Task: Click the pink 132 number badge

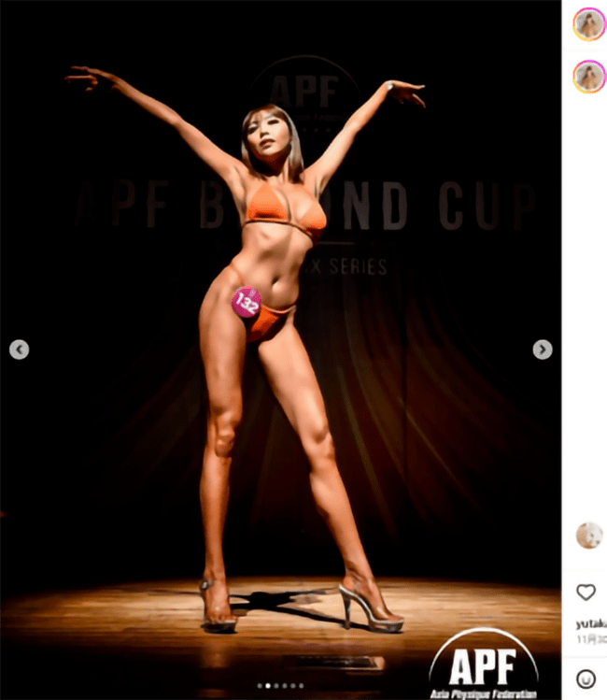Action: [246, 302]
